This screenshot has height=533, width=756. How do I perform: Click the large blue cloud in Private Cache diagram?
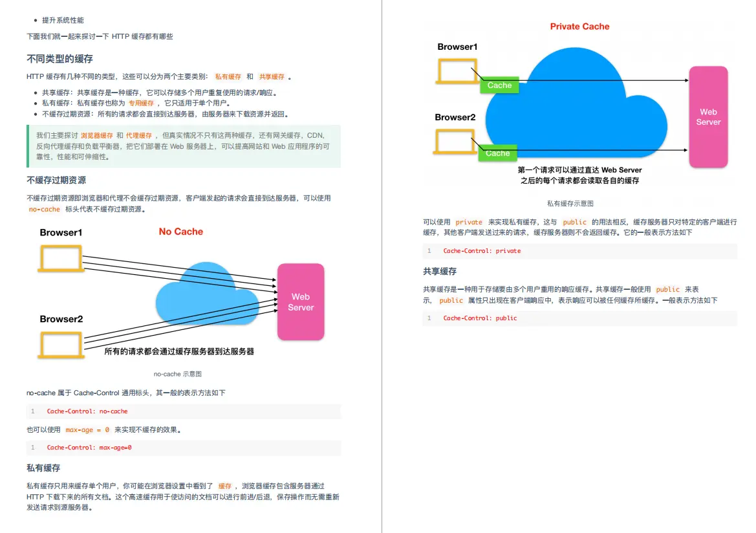point(576,103)
